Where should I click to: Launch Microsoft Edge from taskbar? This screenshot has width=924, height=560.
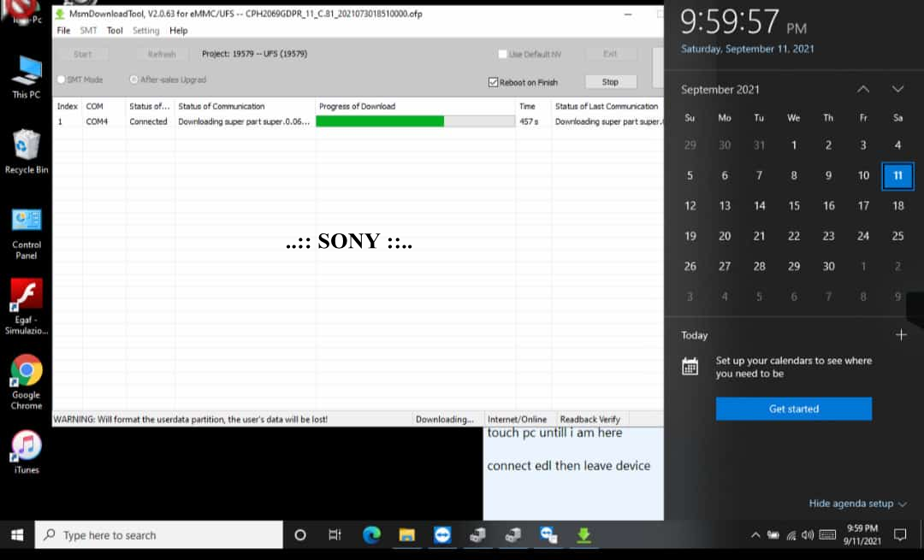point(371,534)
